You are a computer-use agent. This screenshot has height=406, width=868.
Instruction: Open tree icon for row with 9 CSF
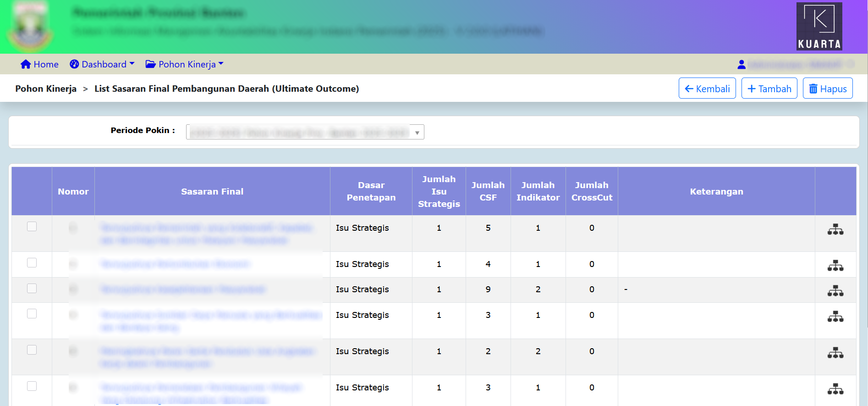[x=835, y=291]
